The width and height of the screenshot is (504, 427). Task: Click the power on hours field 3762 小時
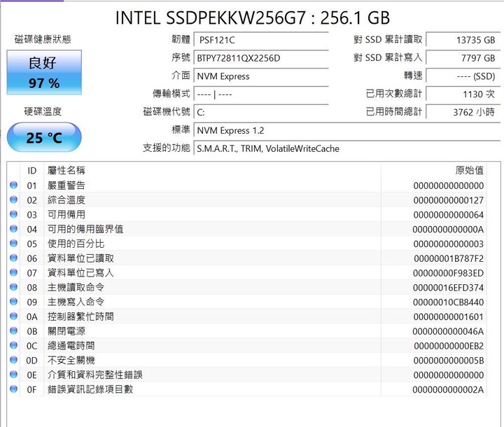463,112
